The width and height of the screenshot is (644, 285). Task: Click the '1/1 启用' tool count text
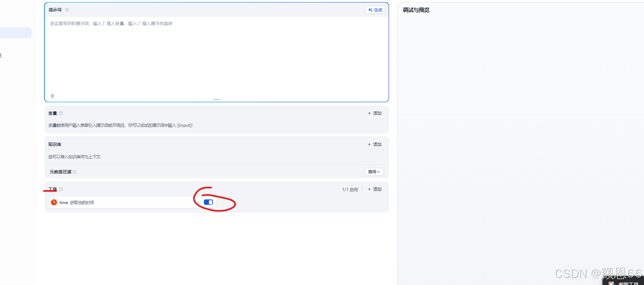350,189
